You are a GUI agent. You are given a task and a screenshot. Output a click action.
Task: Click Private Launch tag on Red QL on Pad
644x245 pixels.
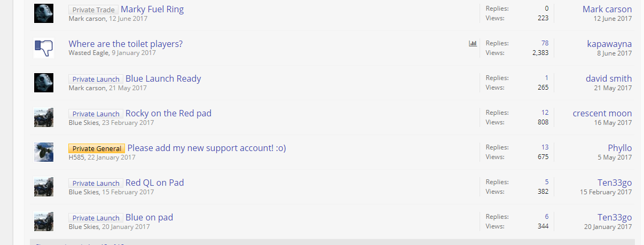click(96, 183)
